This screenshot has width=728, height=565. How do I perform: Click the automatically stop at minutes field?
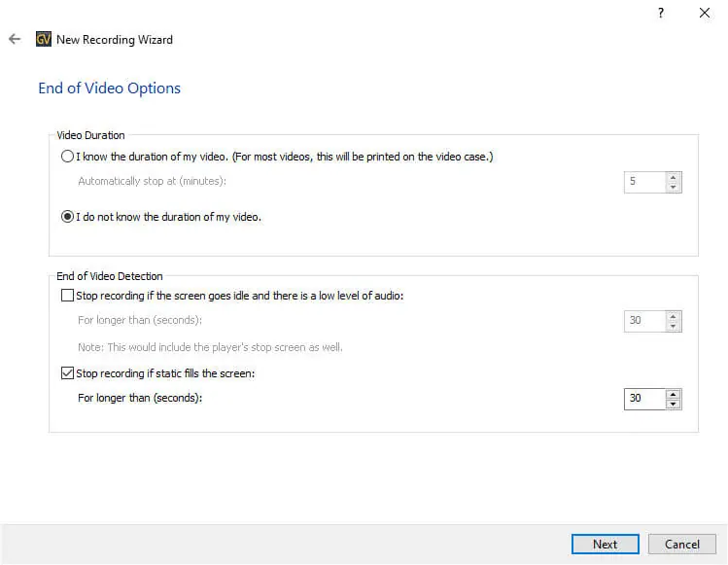pos(644,182)
